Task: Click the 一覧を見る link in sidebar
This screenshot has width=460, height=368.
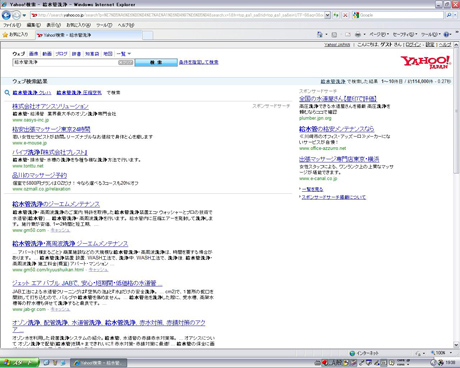Action: [x=312, y=189]
